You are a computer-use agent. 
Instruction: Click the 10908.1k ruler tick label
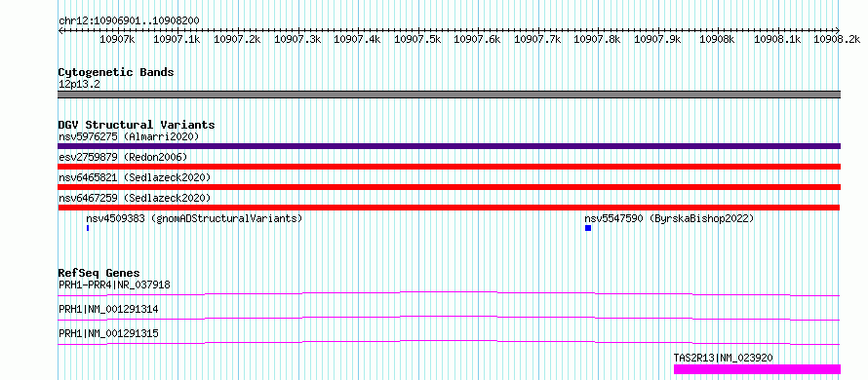click(x=777, y=39)
